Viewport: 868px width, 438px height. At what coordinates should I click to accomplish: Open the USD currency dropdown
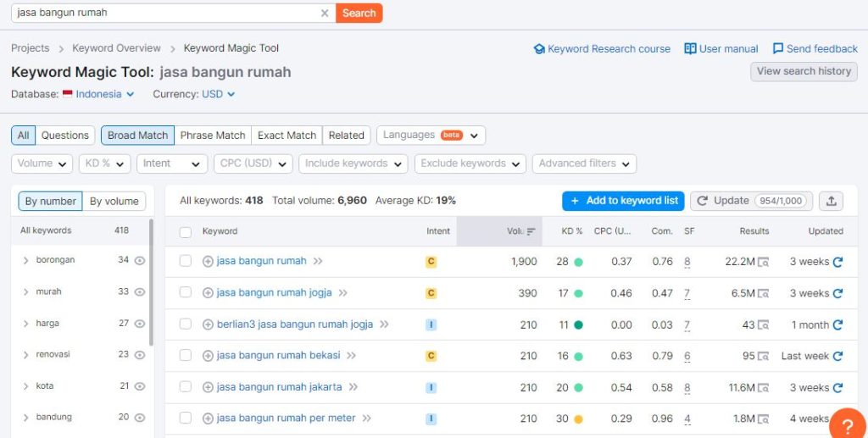click(x=218, y=94)
